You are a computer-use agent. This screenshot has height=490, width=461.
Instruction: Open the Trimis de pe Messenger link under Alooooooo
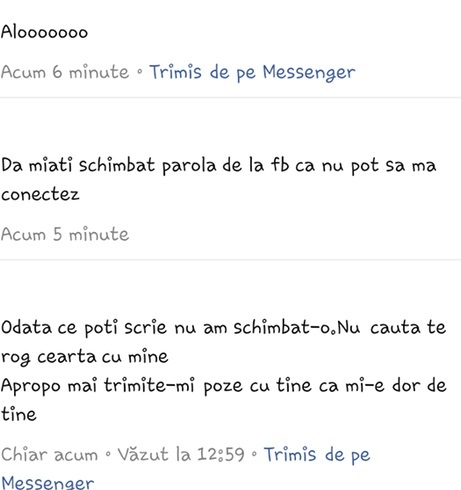click(x=252, y=72)
